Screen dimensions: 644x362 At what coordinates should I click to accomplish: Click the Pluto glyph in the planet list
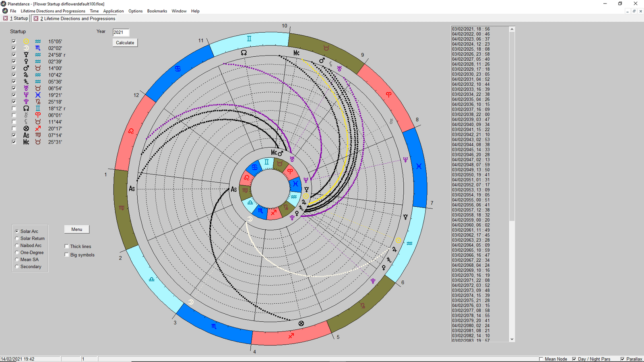pyautogui.click(x=26, y=101)
